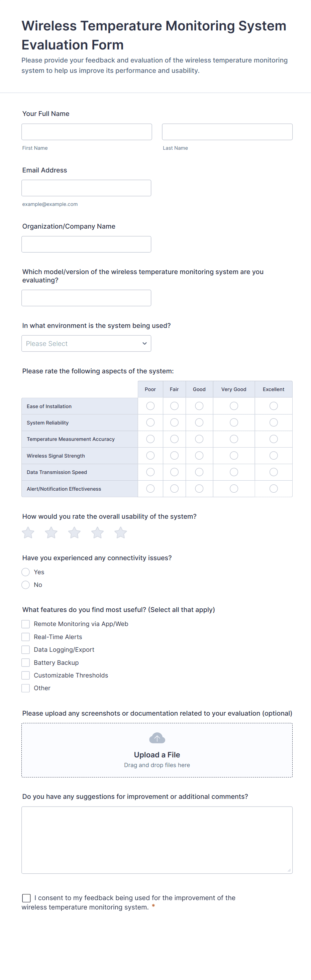The image size is (311, 980).
Task: Click the Email Address input field
Action: (x=86, y=188)
